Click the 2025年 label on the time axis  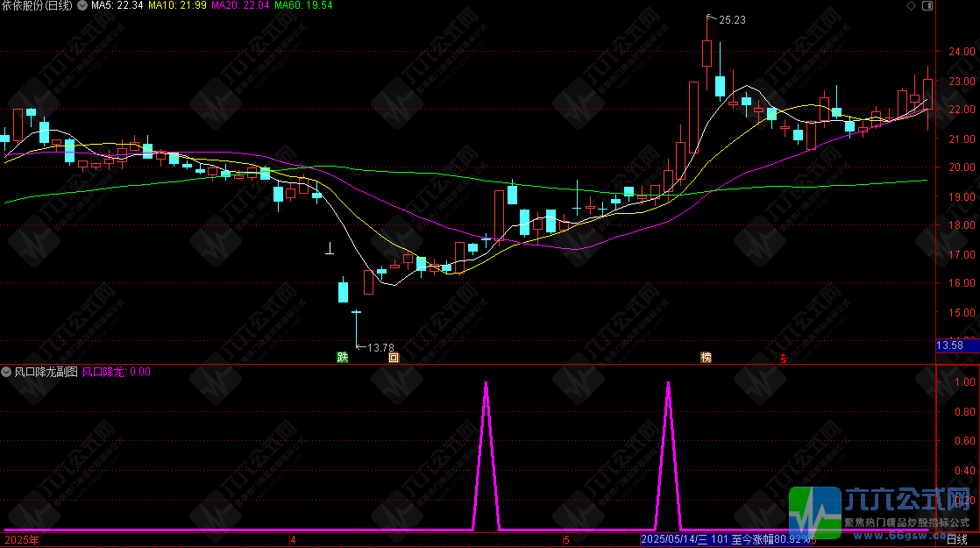tap(22, 540)
